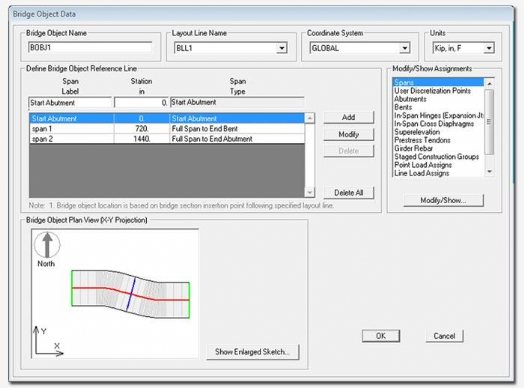Click the Add span button

pyautogui.click(x=349, y=117)
